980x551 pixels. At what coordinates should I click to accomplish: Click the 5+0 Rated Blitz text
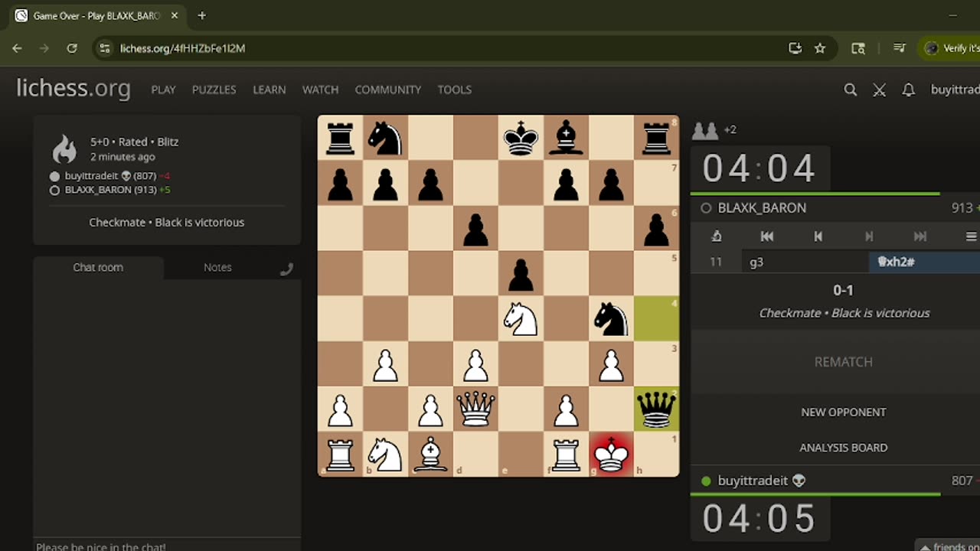pyautogui.click(x=134, y=142)
